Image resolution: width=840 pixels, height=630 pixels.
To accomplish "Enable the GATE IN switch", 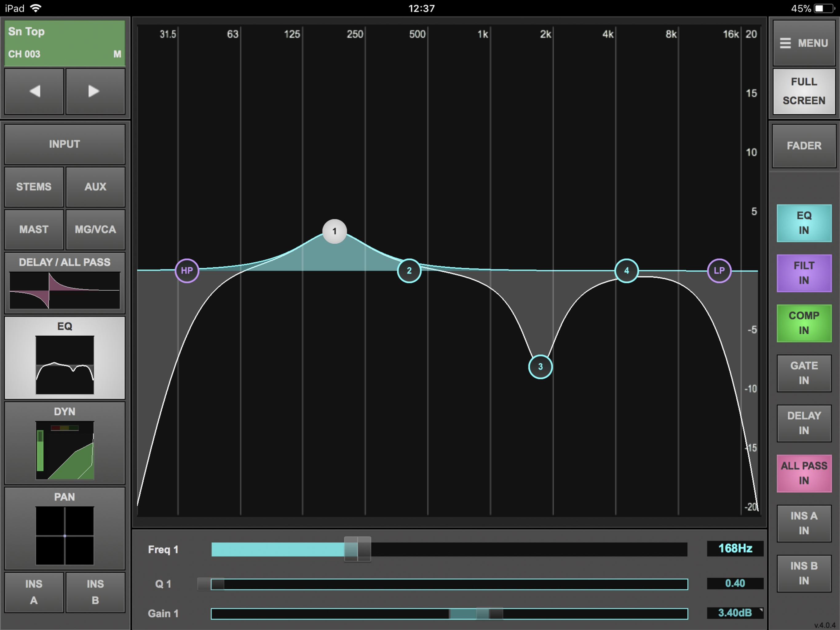I will (x=803, y=373).
